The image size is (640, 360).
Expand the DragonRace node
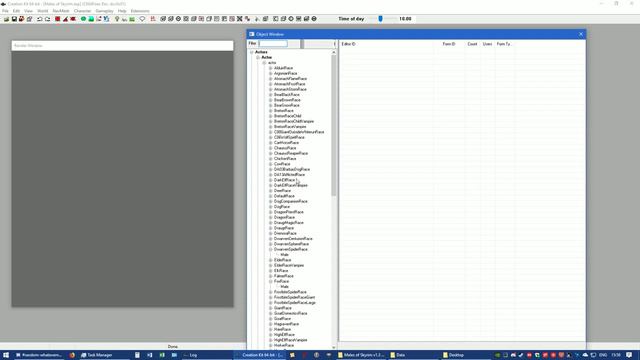click(270, 217)
